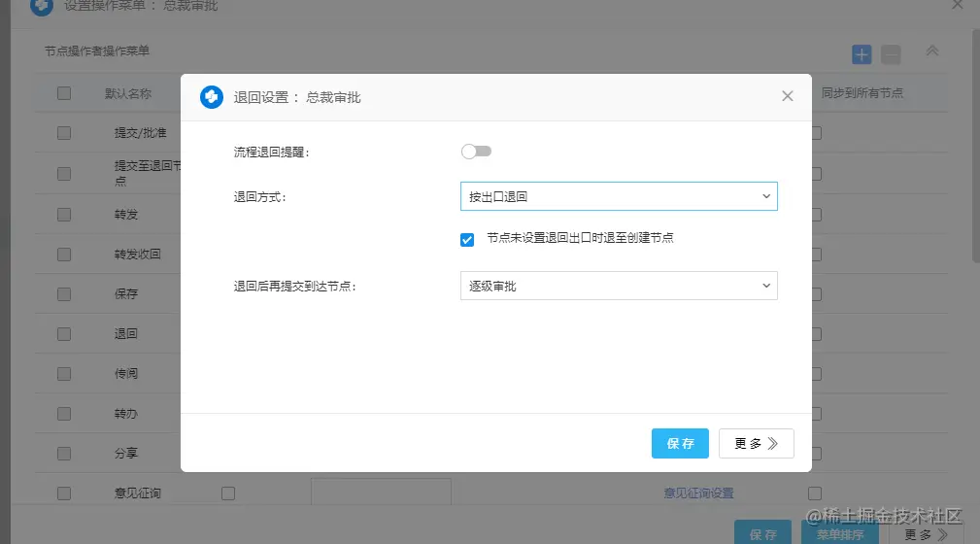Open the 意见征询设置 link
Screen dimensions: 980x544
(x=698, y=493)
